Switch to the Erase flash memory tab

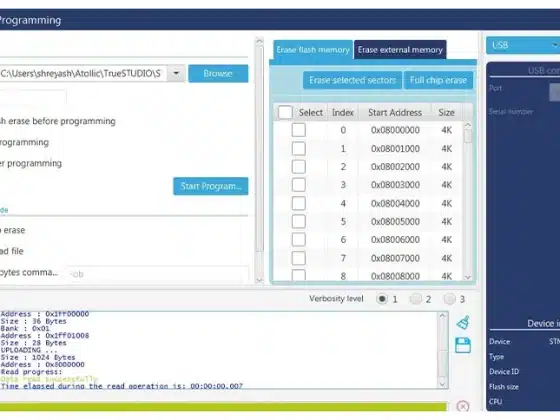tap(313, 50)
